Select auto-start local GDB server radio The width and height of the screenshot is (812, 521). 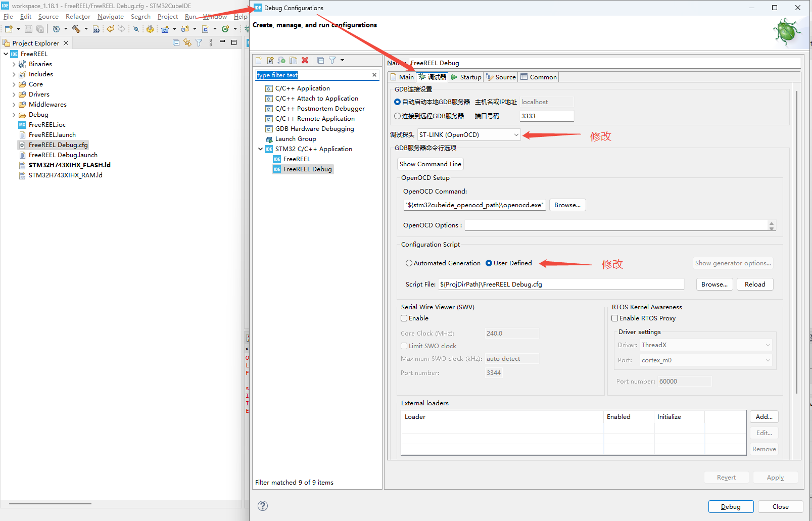(397, 102)
